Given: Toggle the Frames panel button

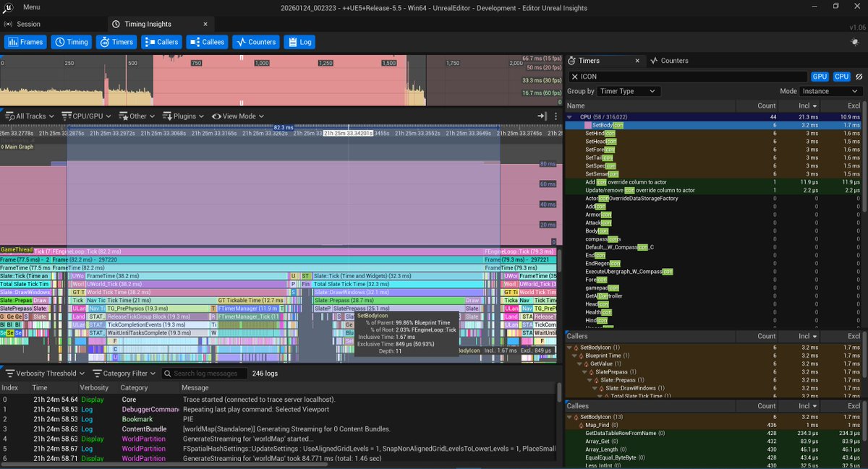Looking at the screenshot, I should (25, 42).
